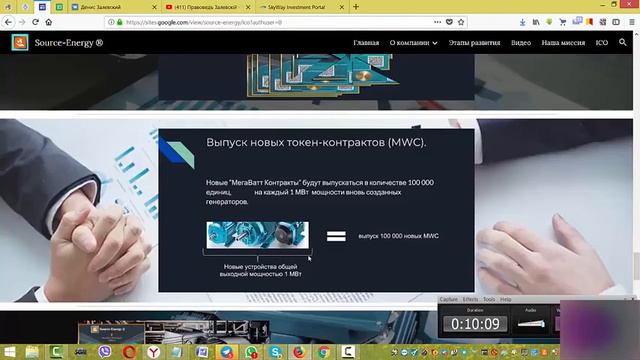Viewport: 640px width, 360px height.
Task: Open green Camtasia icon in taskbar
Action: (x=56, y=352)
